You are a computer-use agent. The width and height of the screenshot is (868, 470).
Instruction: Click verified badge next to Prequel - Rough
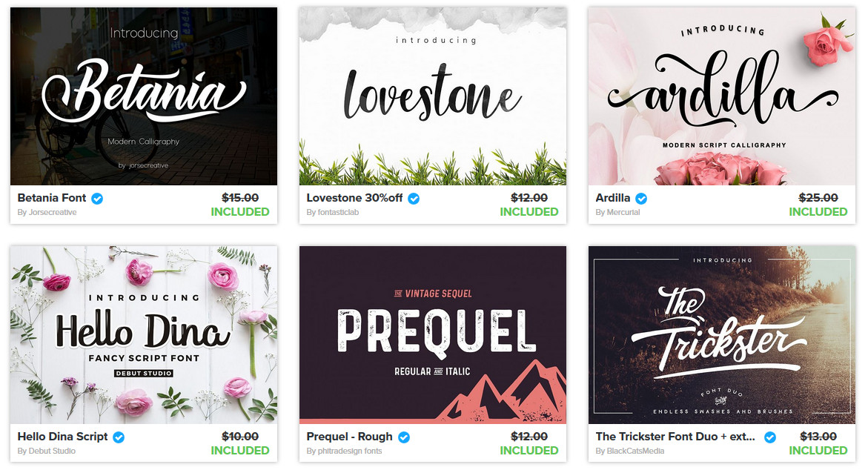(x=404, y=437)
